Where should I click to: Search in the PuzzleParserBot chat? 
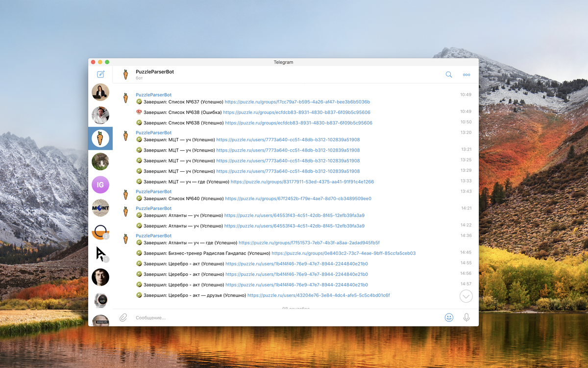449,75
